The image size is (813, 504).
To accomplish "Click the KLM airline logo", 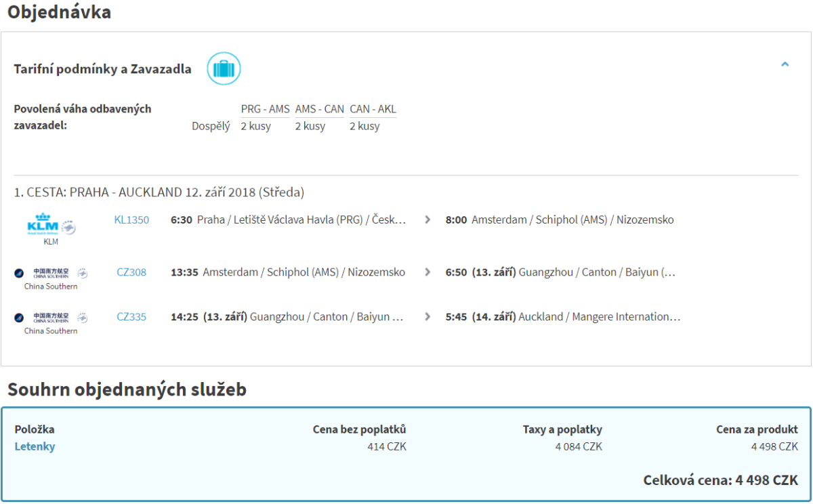I will [x=43, y=225].
